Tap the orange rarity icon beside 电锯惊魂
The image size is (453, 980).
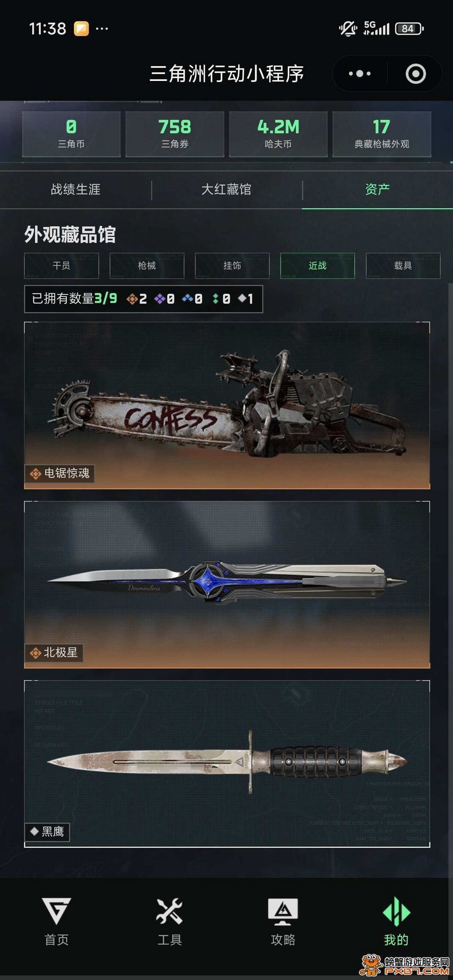pyautogui.click(x=35, y=473)
